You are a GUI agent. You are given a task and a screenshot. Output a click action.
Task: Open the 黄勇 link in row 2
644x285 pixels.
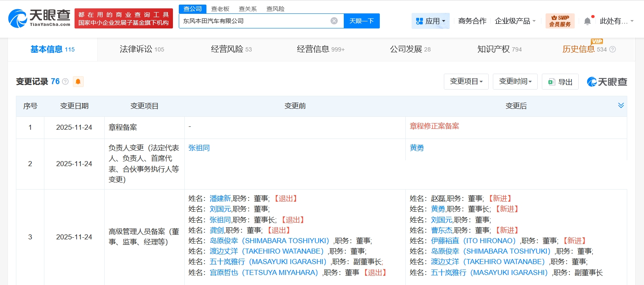coord(417,148)
